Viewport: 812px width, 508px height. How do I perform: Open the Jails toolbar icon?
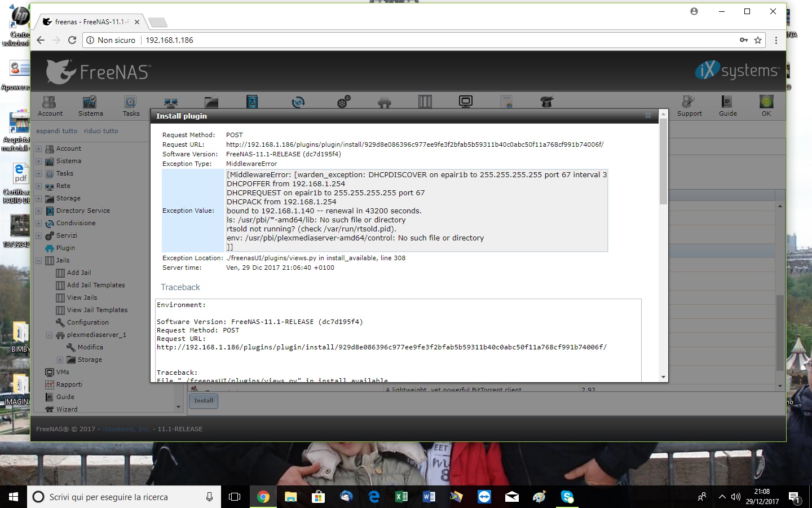coord(425,102)
